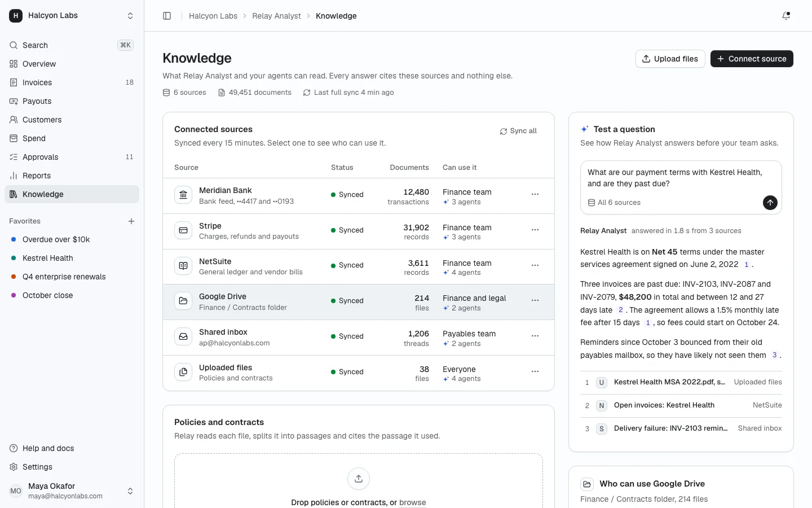Submit the test question arrow button
812x508 pixels.
(x=770, y=203)
